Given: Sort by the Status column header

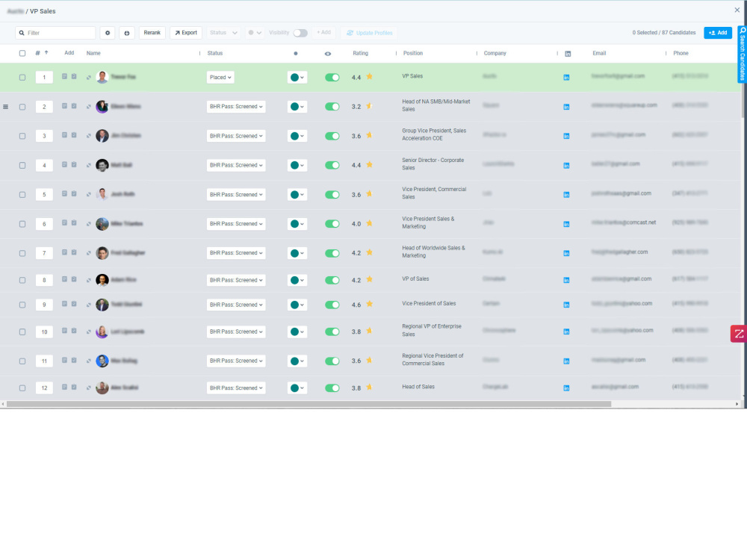Looking at the screenshot, I should click(x=215, y=53).
